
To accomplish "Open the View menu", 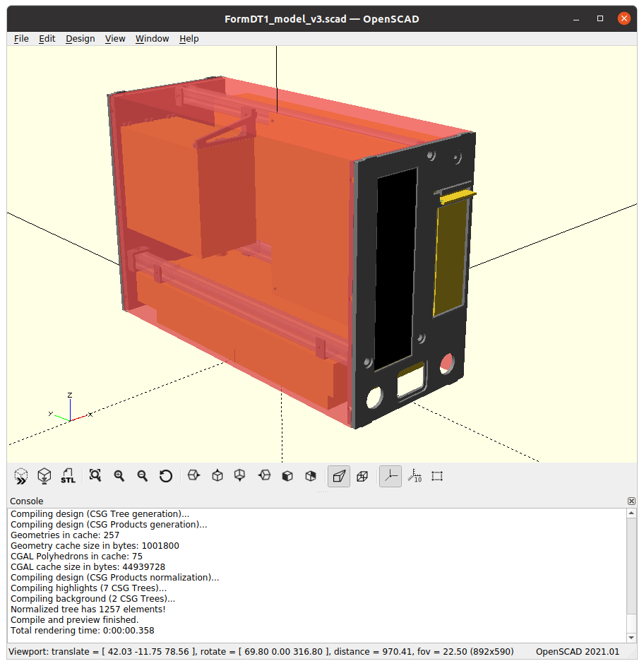I will (115, 39).
